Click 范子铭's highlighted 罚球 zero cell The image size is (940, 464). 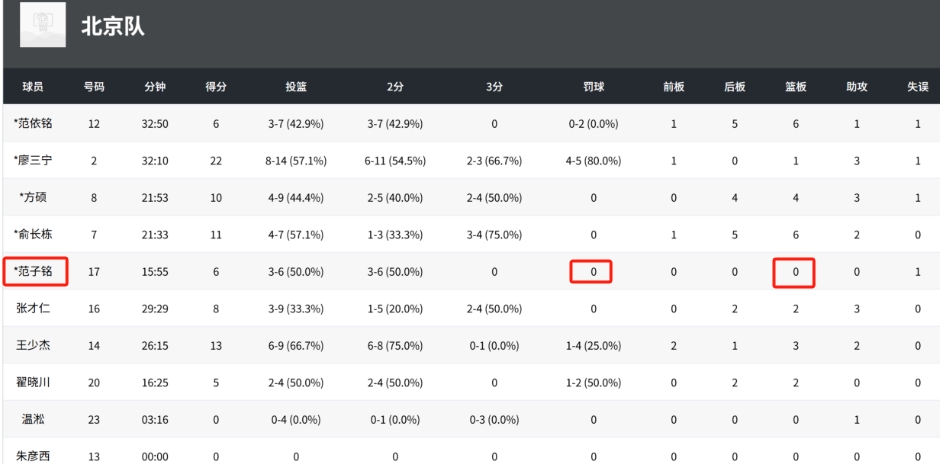click(590, 272)
